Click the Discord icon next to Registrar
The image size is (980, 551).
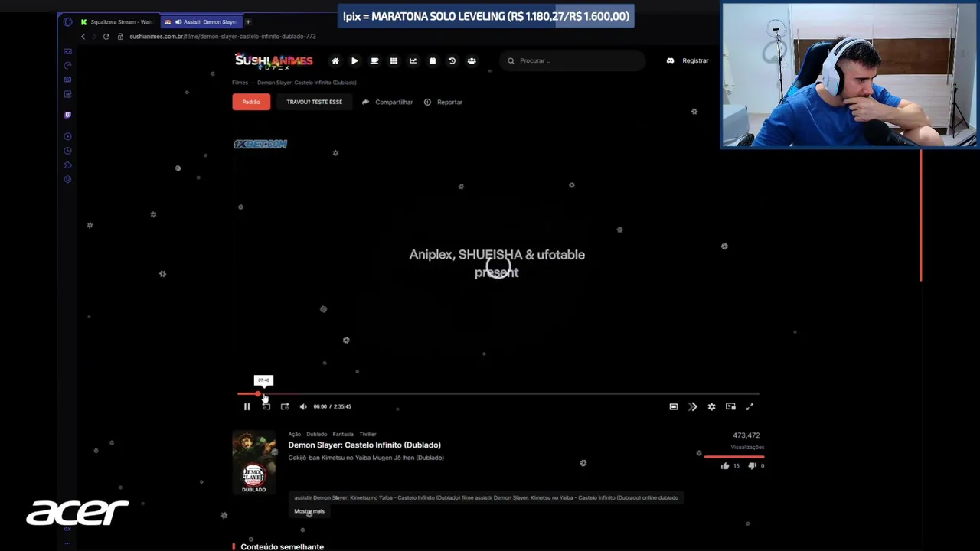pyautogui.click(x=670, y=60)
